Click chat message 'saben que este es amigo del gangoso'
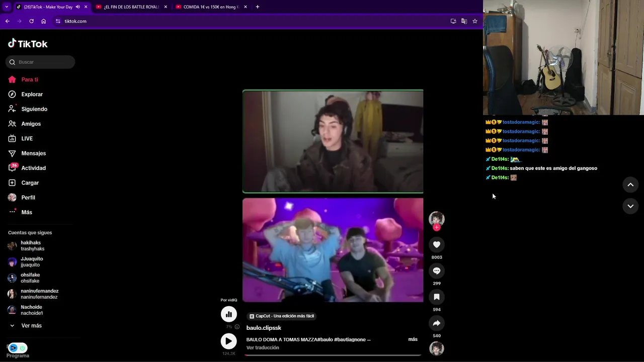The image size is (644, 362). click(553, 168)
